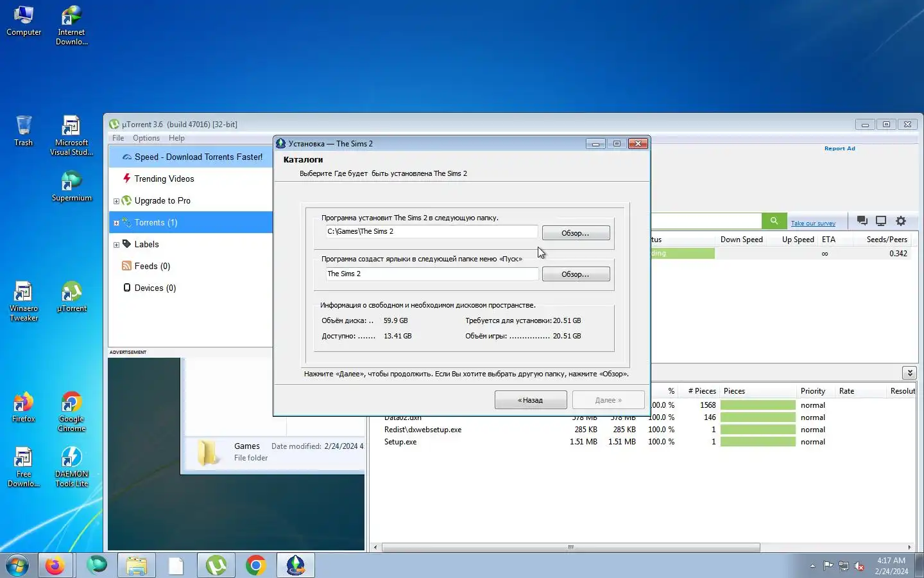924x578 pixels.
Task: Expand the Upgrade to Pro tree node
Action: tap(116, 201)
